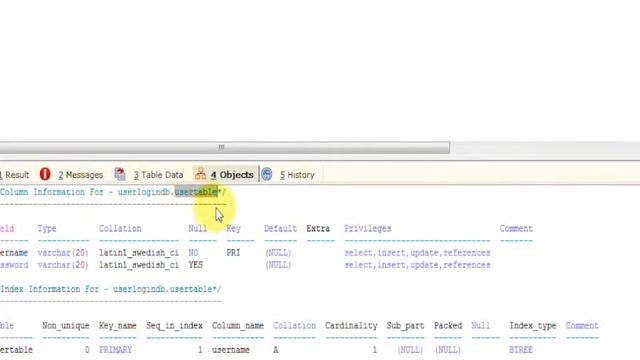The image size is (640, 360).
Task: Click the (NULL) Packed value
Action: point(448,350)
